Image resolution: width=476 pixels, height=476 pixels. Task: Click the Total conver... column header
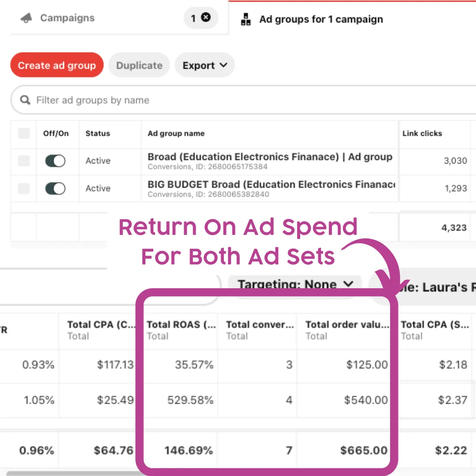[x=260, y=330]
